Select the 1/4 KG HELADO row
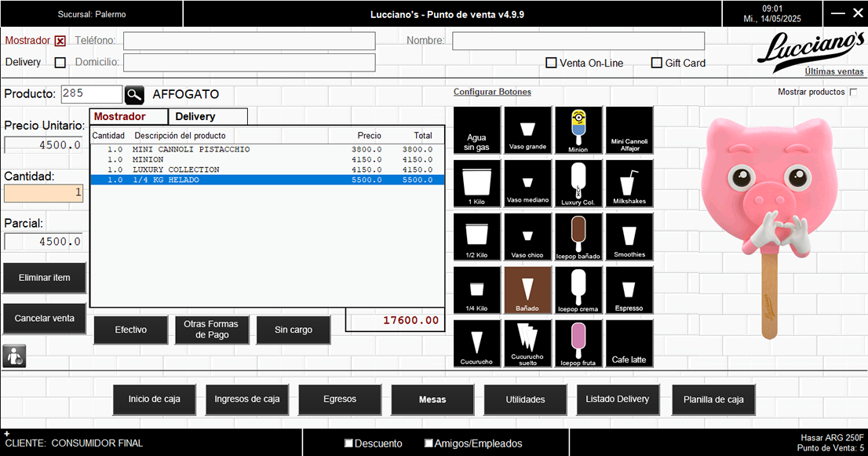868x456 pixels. pyautogui.click(x=268, y=180)
